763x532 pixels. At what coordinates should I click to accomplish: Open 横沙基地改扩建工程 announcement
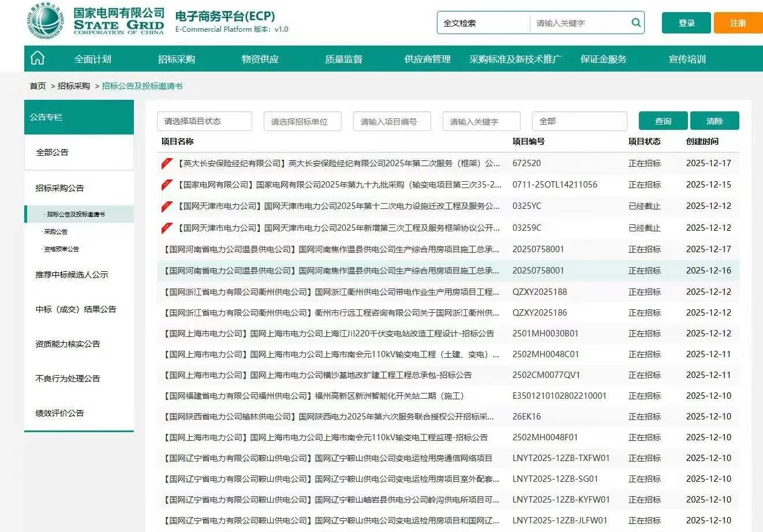point(317,375)
